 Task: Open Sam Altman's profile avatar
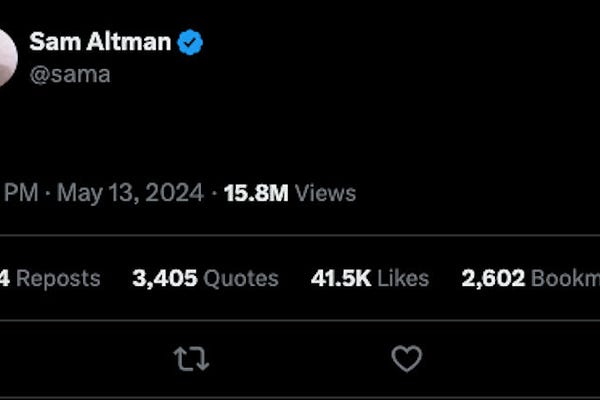[x=6, y=58]
